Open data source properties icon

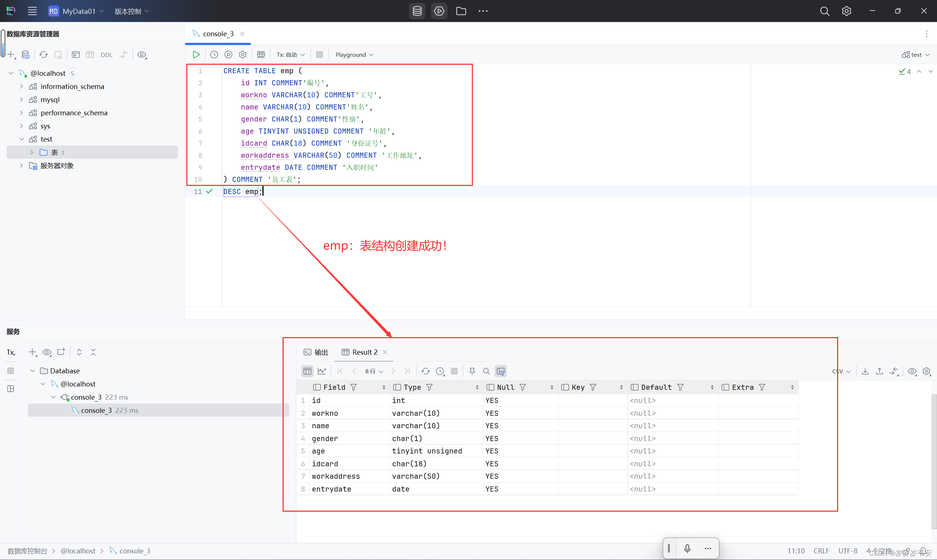[x=26, y=55]
